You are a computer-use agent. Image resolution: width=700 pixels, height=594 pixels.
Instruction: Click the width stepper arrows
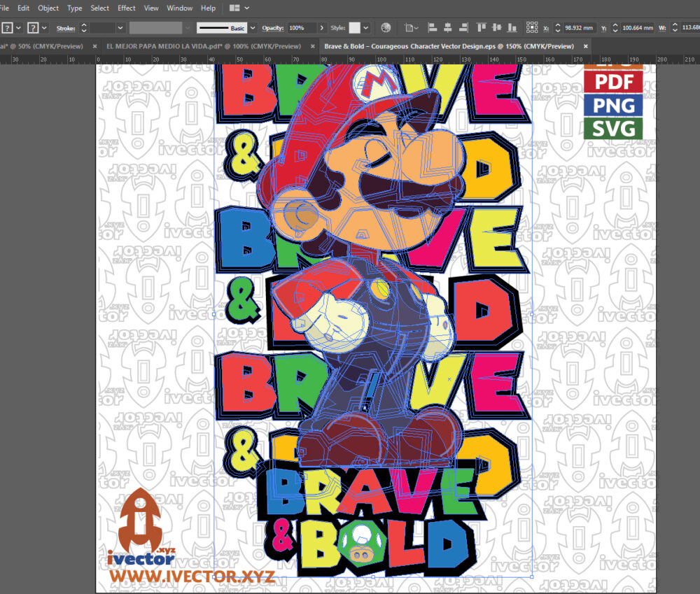tap(675, 28)
